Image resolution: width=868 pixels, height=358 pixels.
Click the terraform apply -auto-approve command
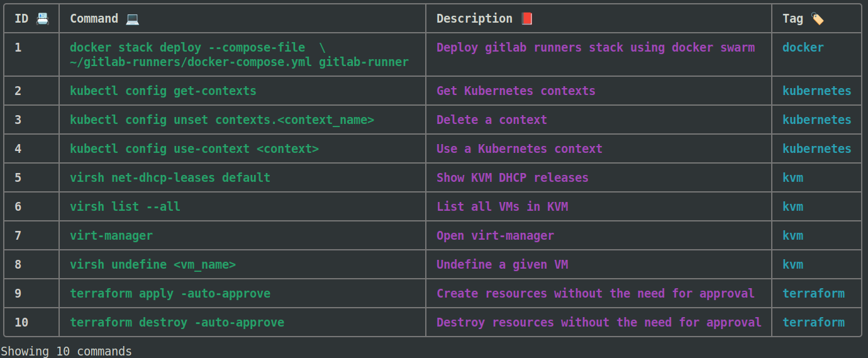(170, 293)
